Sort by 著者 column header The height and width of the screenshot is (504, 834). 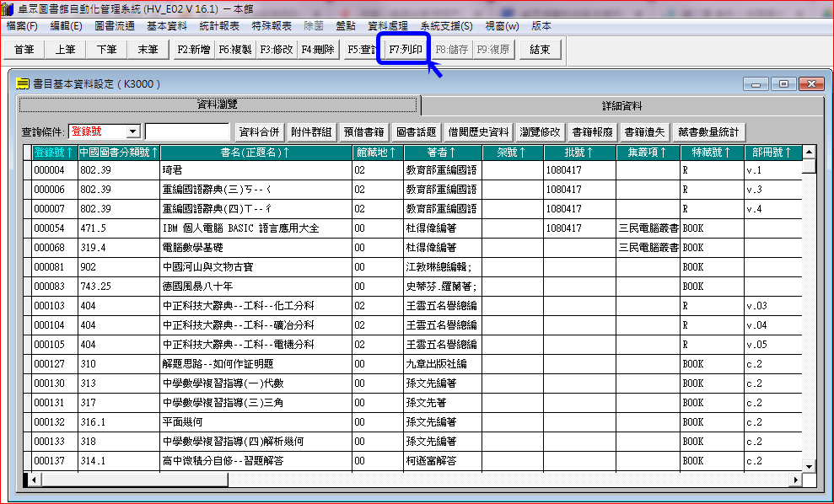tap(443, 153)
